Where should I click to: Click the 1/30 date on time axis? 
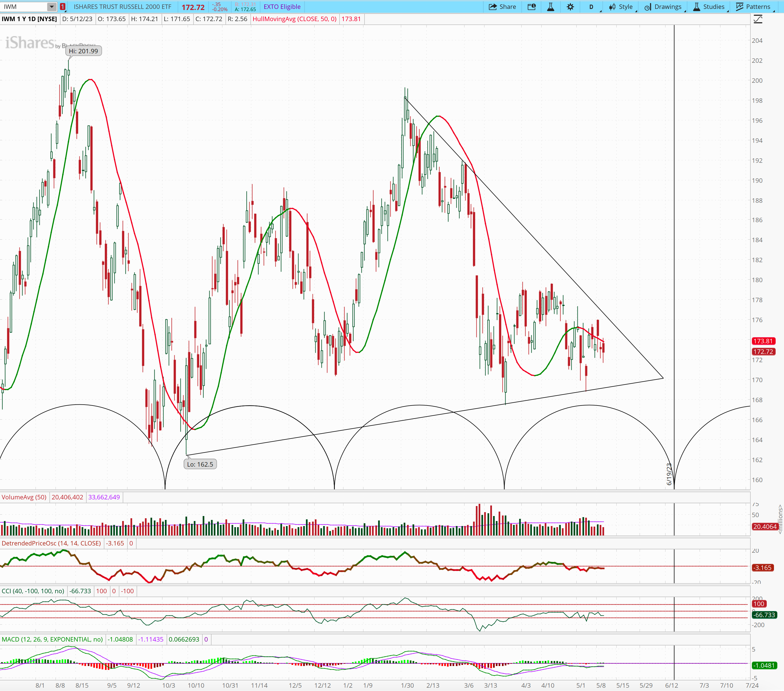[407, 685]
